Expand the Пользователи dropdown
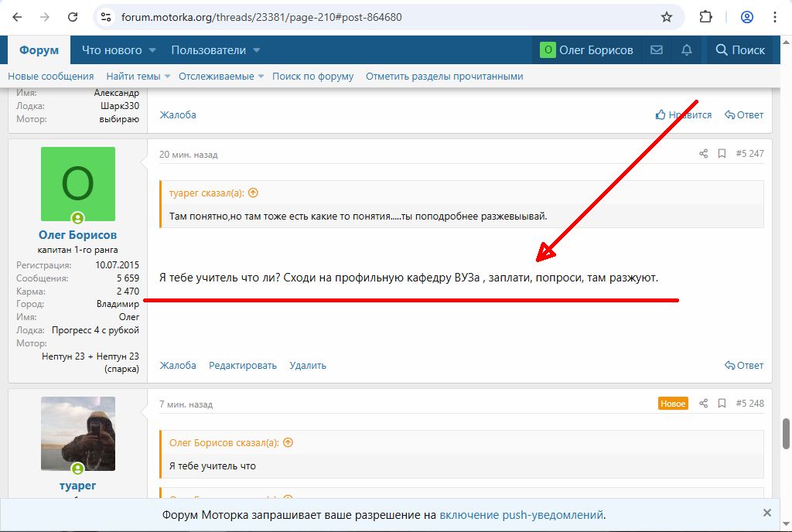Viewport: 792px width, 532px height. (x=256, y=50)
